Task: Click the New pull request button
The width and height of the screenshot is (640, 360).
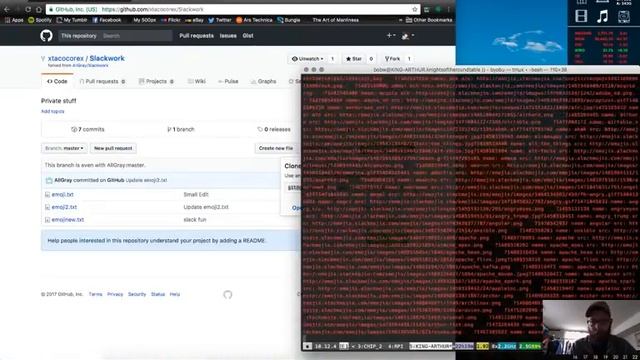Action: (x=113, y=148)
